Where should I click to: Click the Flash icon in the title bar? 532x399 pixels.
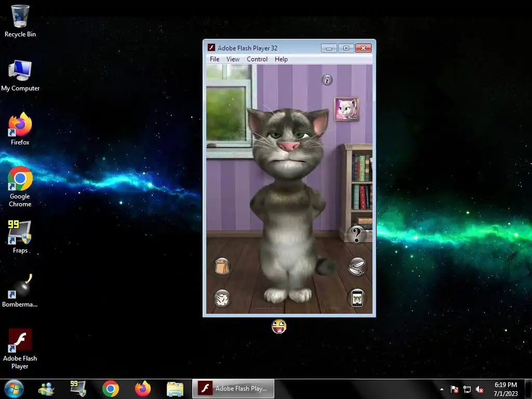coord(211,47)
